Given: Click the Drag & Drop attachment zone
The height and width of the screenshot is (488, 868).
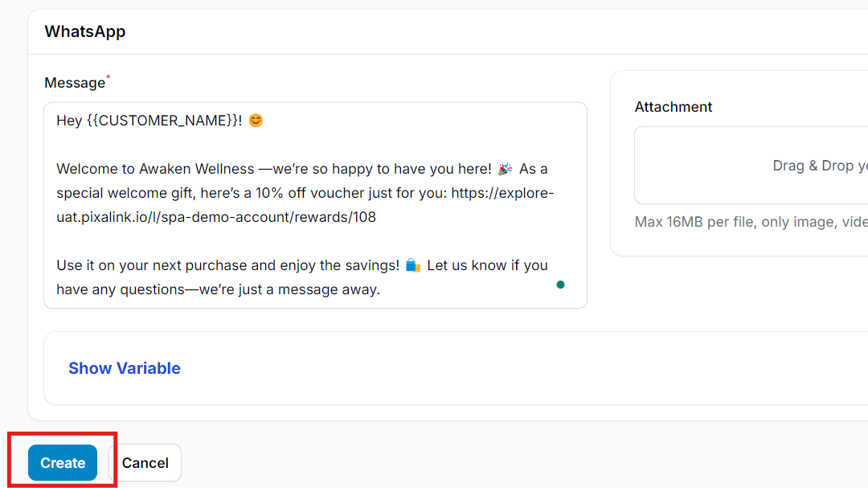Looking at the screenshot, I should [751, 166].
